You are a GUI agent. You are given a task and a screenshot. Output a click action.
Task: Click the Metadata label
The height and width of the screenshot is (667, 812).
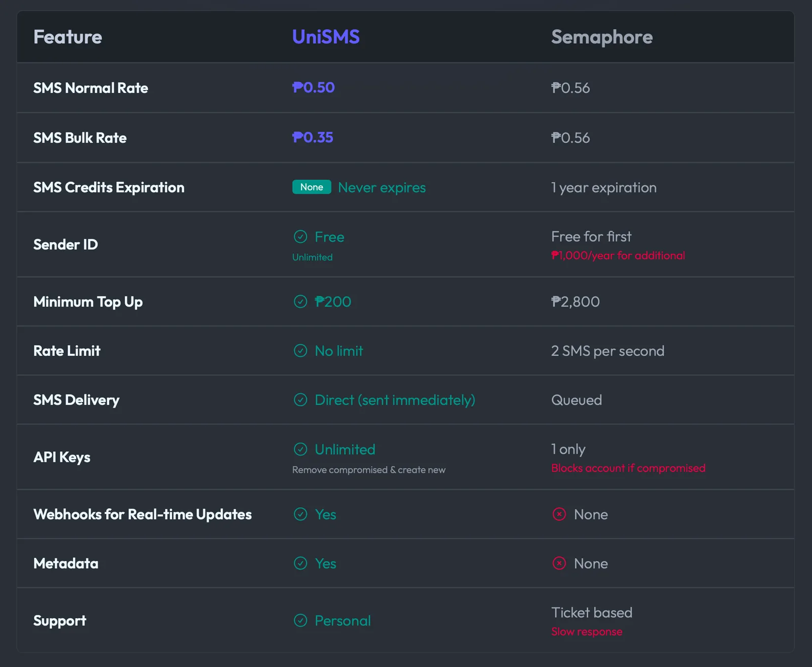(x=66, y=563)
